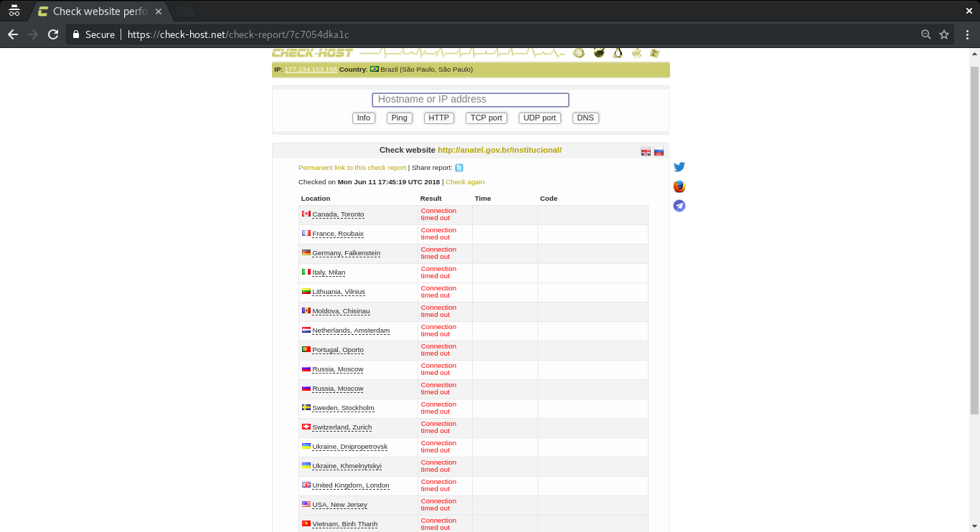Click the Info button

(x=364, y=118)
